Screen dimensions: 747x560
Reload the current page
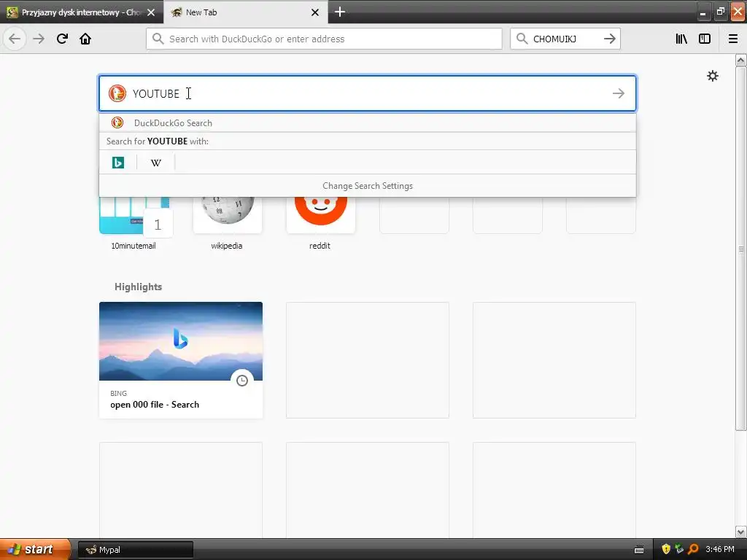click(62, 39)
